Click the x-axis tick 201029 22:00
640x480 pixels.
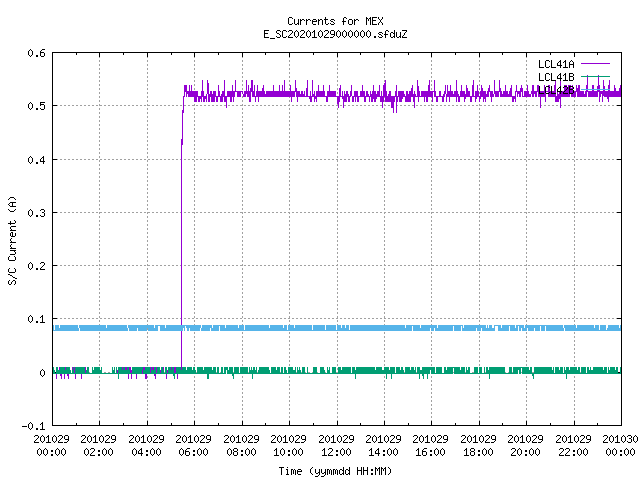click(x=573, y=446)
